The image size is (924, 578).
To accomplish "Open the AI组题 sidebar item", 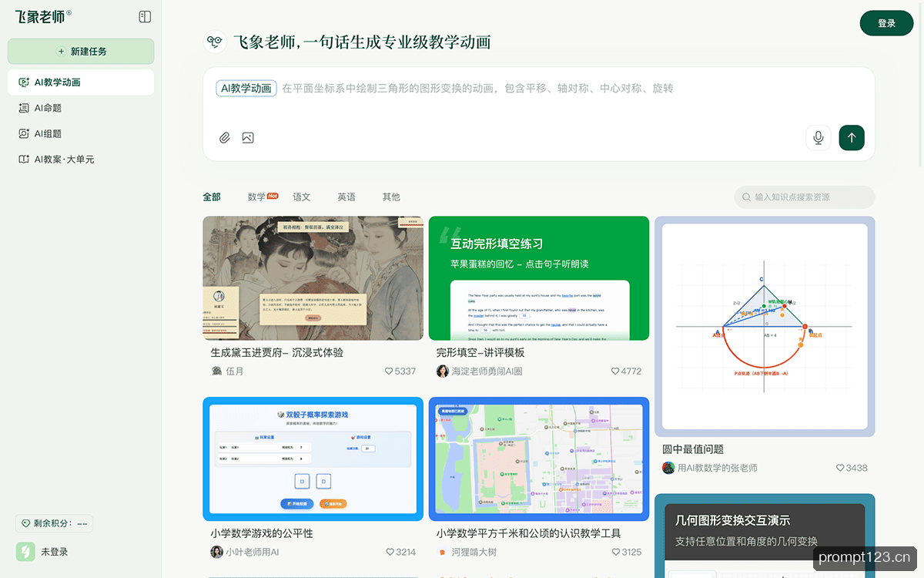I will click(81, 133).
